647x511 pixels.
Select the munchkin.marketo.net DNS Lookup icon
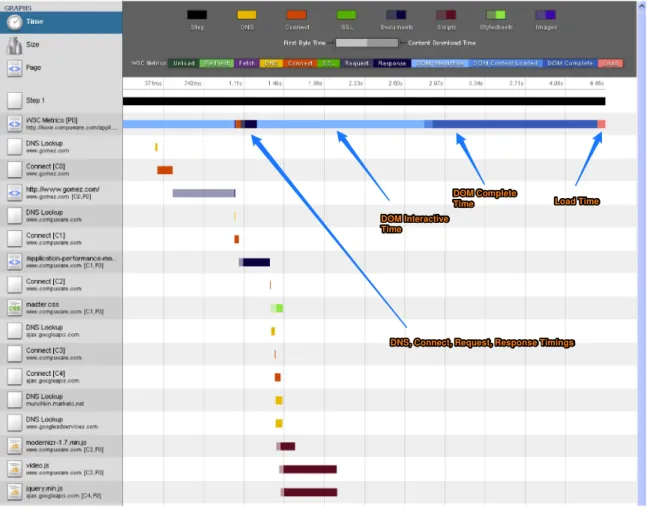tap(14, 400)
